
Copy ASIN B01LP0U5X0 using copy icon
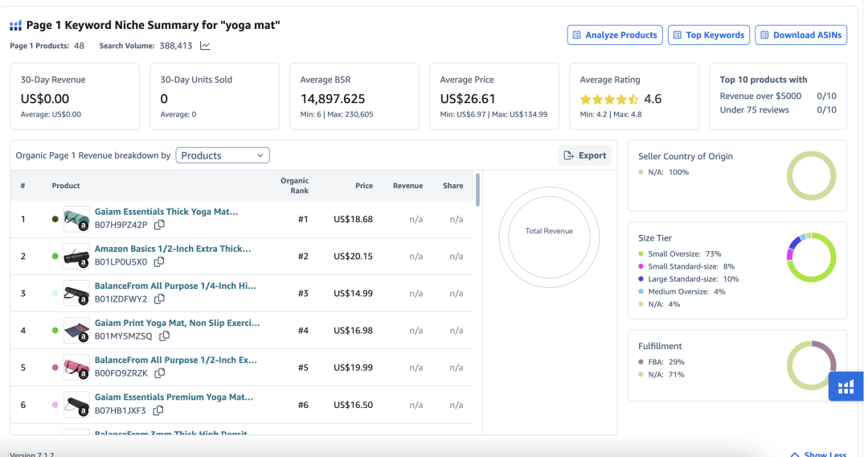click(159, 262)
